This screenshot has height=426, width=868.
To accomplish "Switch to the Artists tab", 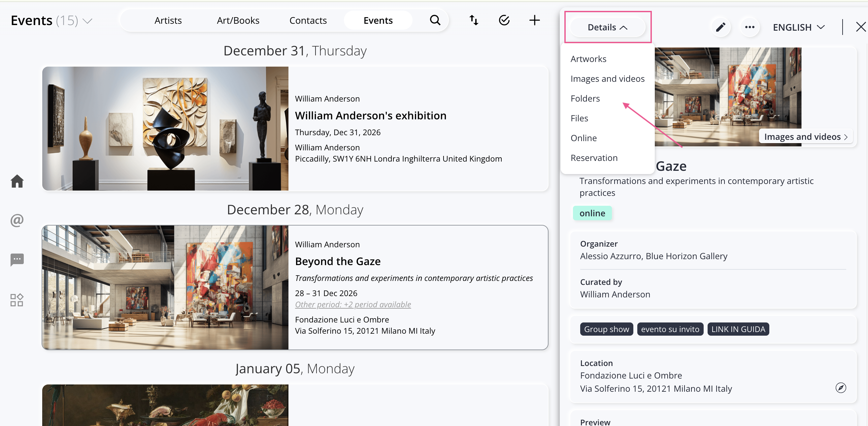I will (x=168, y=20).
